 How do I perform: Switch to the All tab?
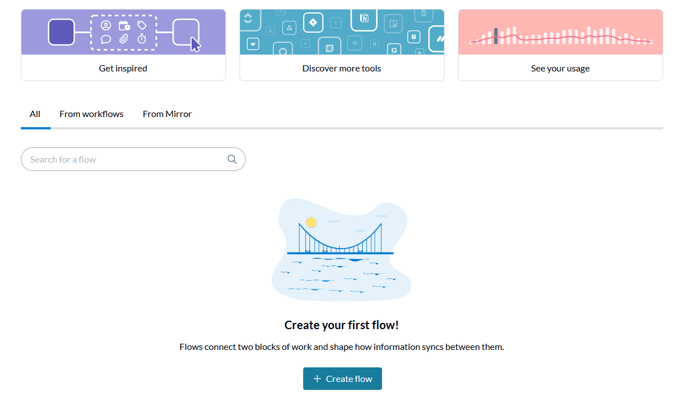click(35, 114)
